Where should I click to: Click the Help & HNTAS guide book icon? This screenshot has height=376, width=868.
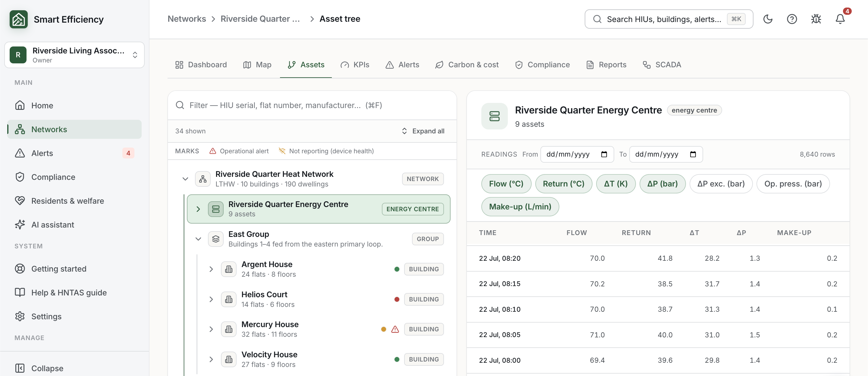click(20, 292)
